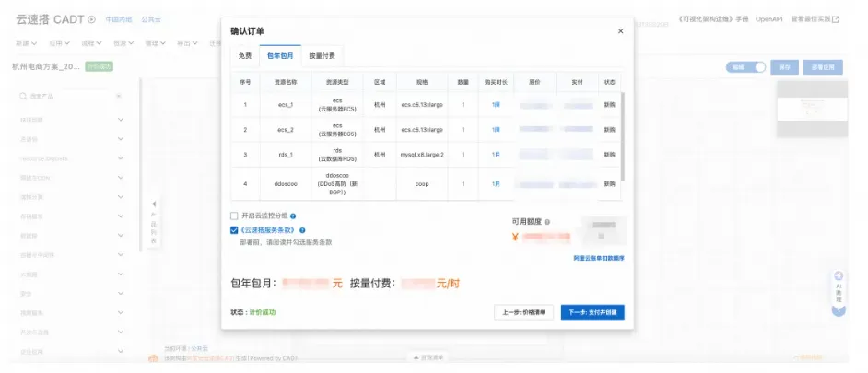The height and width of the screenshot is (373, 868).
Task: Click the 保存 button in background toolbar
Action: [x=784, y=67]
